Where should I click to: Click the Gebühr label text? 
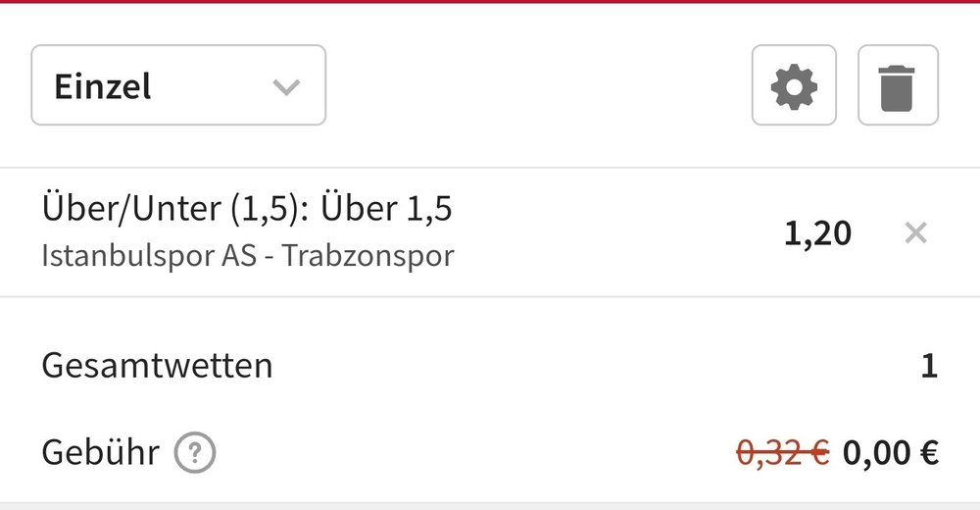click(x=100, y=453)
